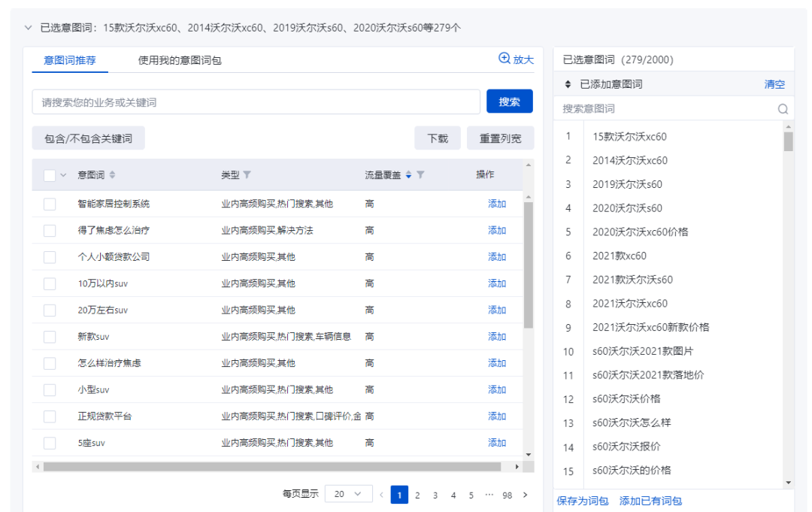Click the 下载 button
The width and height of the screenshot is (812, 512).
tap(438, 138)
